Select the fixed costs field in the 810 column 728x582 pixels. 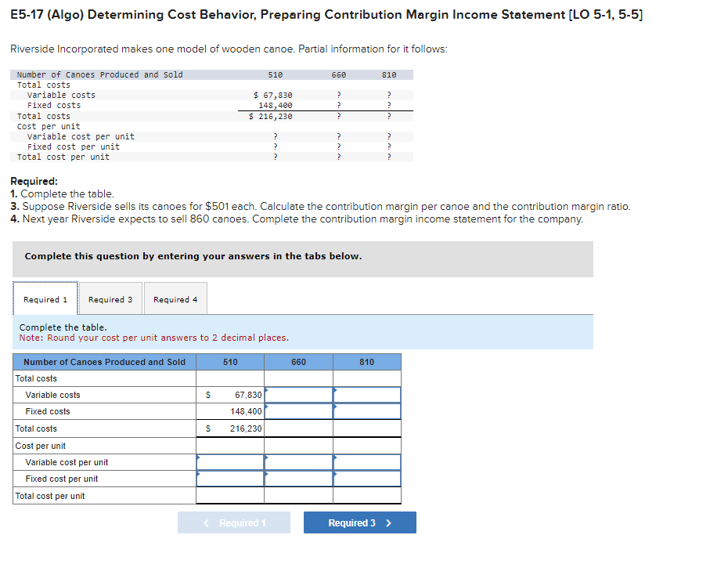[367, 411]
